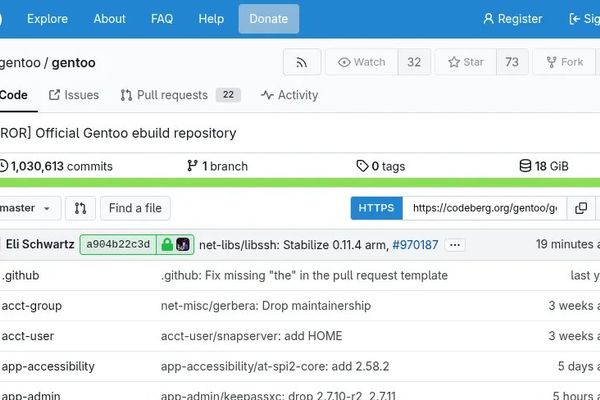Open the libssh Stabilize commit message

point(293,245)
